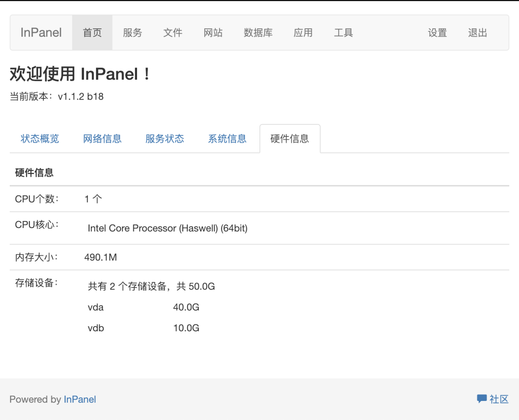
Task: Open the 设置 settings page
Action: click(437, 32)
